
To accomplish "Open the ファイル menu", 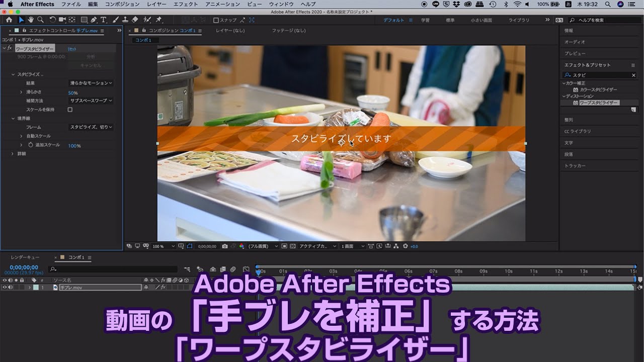I will pos(71,4).
